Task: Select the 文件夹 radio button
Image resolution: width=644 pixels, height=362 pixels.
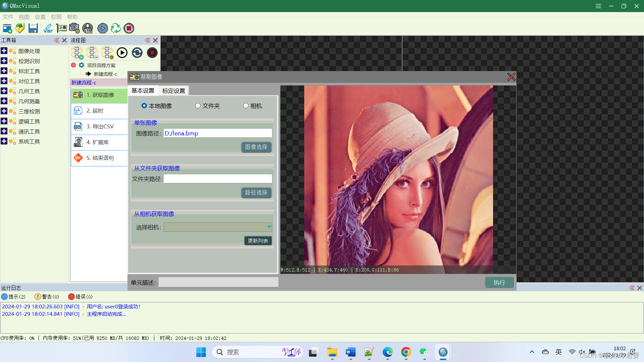Action: (198, 106)
